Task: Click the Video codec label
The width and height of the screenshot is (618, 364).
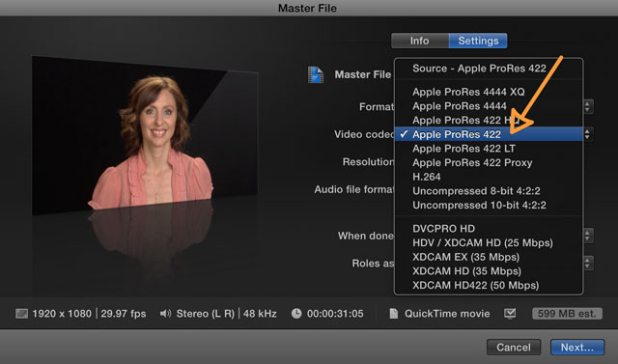Action: tap(364, 134)
